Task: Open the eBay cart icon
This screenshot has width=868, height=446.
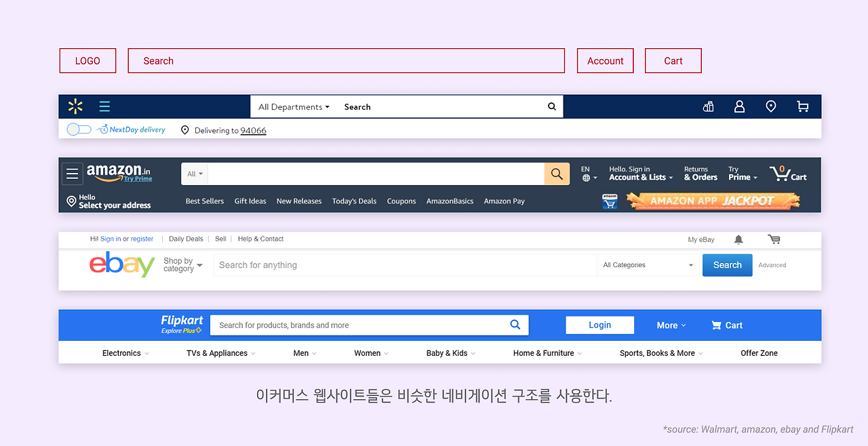Action: [x=774, y=239]
